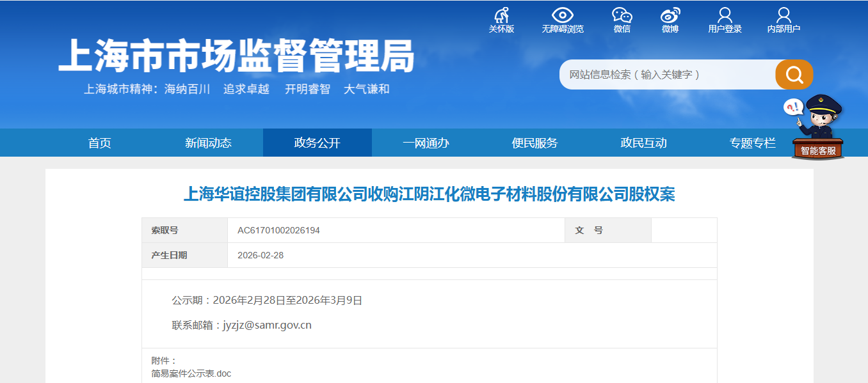Click the 用户登录 text link

(725, 29)
